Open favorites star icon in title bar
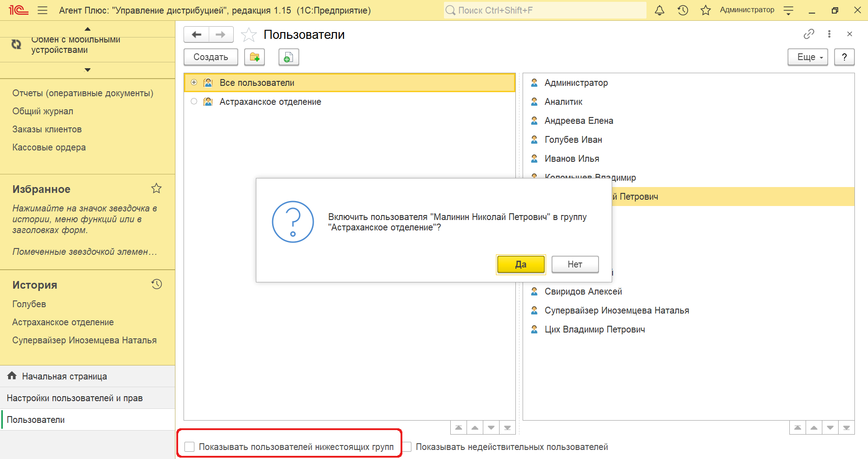Screen dimensions: 868x459 pos(705,10)
